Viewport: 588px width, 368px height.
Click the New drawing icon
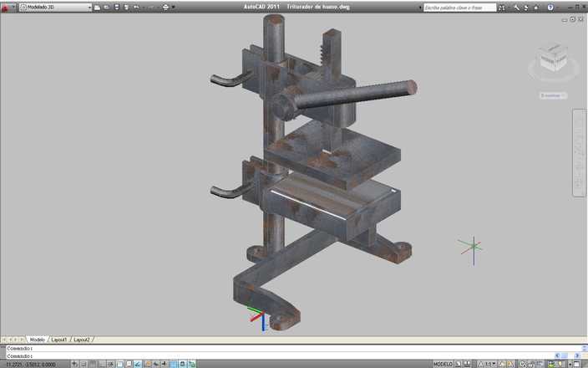point(97,8)
